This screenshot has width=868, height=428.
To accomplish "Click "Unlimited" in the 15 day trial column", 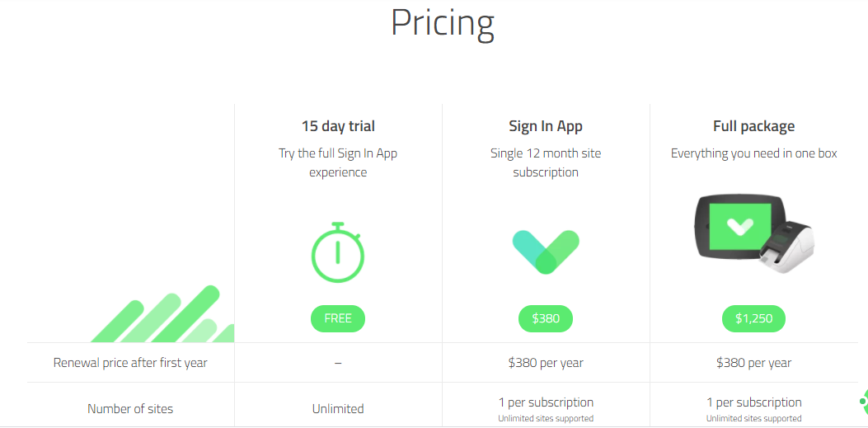I will point(338,409).
